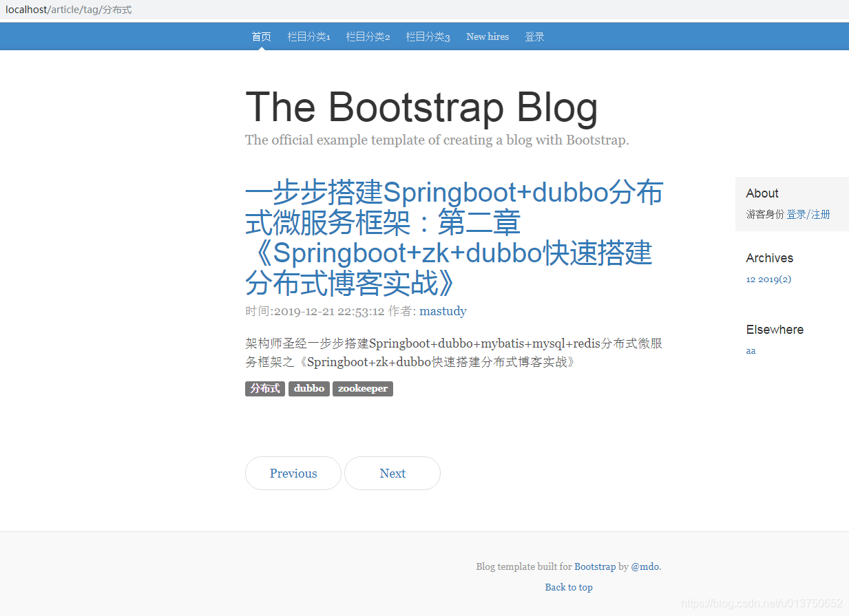Viewport: 849px width, 616px height.
Task: Follow the @mdo link in footer
Action: [644, 566]
